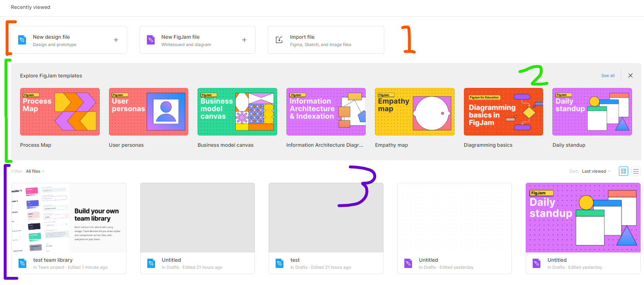Screen dimensions: 644x285
Task: Click FigJam icon beside first Untitled edited yesterday
Action: [408, 263]
